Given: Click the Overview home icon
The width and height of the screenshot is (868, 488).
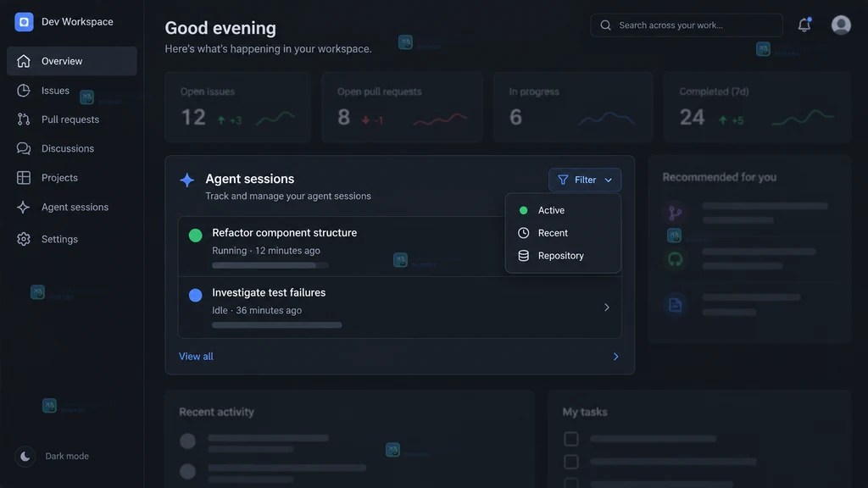Looking at the screenshot, I should coord(23,61).
